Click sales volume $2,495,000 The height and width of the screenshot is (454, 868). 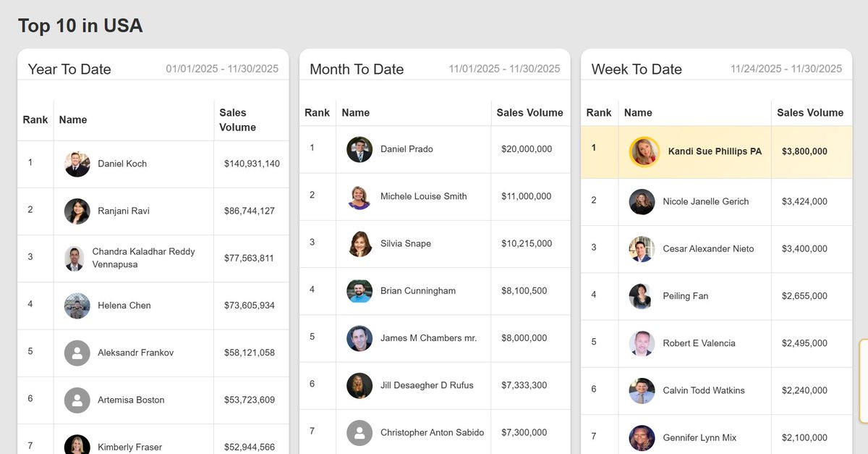[804, 343]
